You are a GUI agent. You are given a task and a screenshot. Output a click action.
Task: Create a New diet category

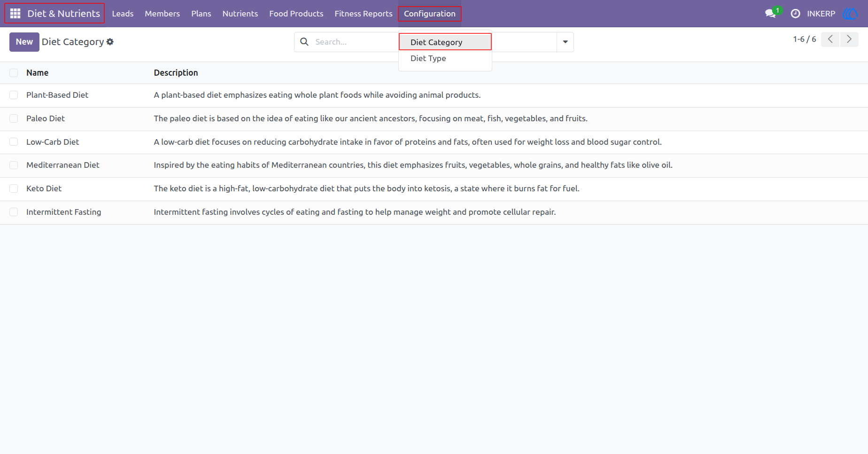click(x=24, y=42)
